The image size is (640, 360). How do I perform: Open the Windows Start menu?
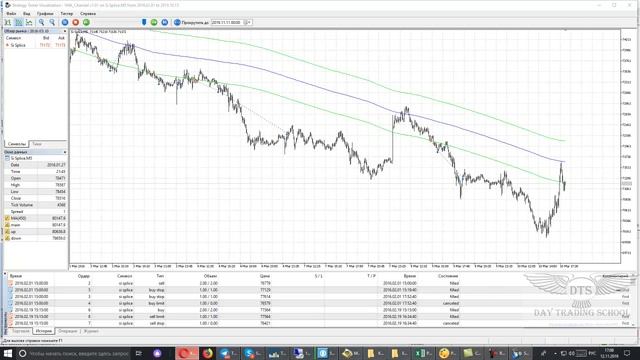point(7,353)
